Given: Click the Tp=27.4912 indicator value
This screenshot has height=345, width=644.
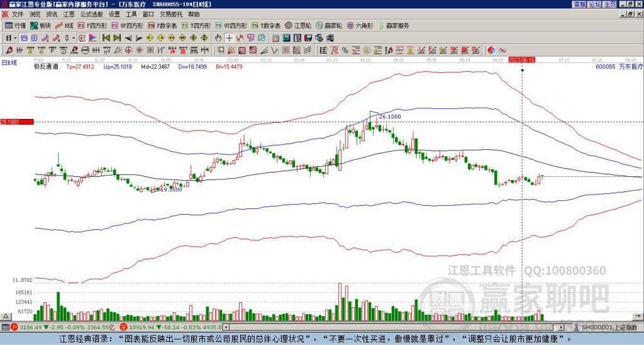Looking at the screenshot, I should pyautogui.click(x=80, y=66).
